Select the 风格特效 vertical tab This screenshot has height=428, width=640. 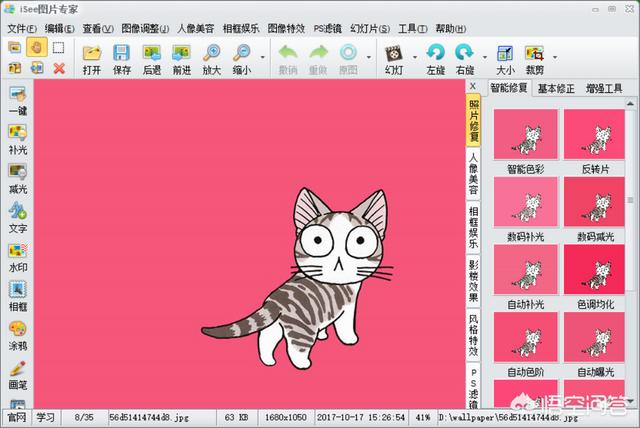pyautogui.click(x=473, y=335)
